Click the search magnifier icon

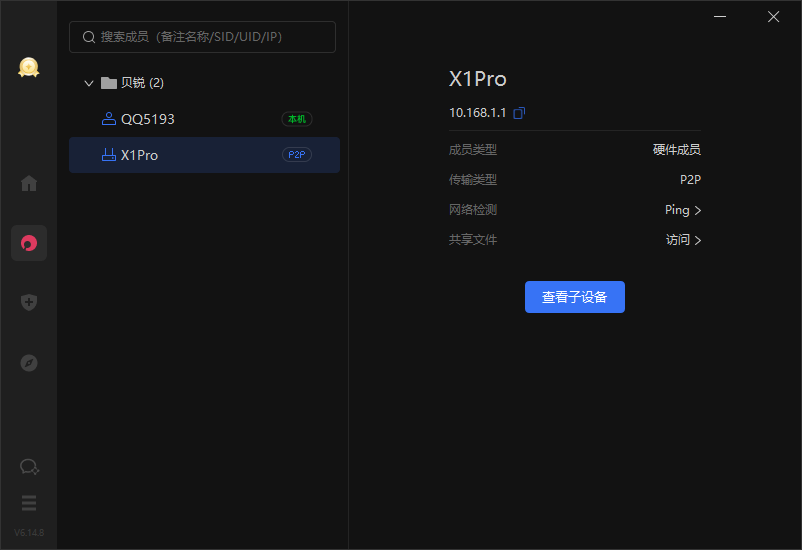point(89,37)
